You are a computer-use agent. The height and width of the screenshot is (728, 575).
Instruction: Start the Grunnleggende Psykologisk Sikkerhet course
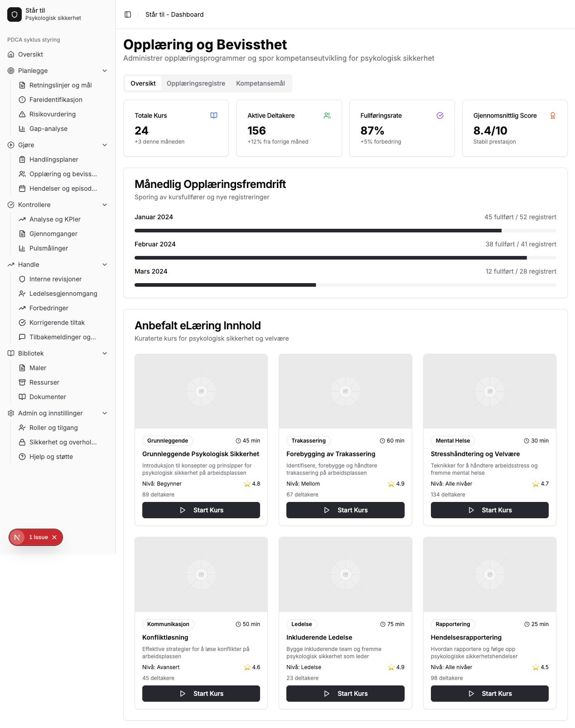point(201,510)
